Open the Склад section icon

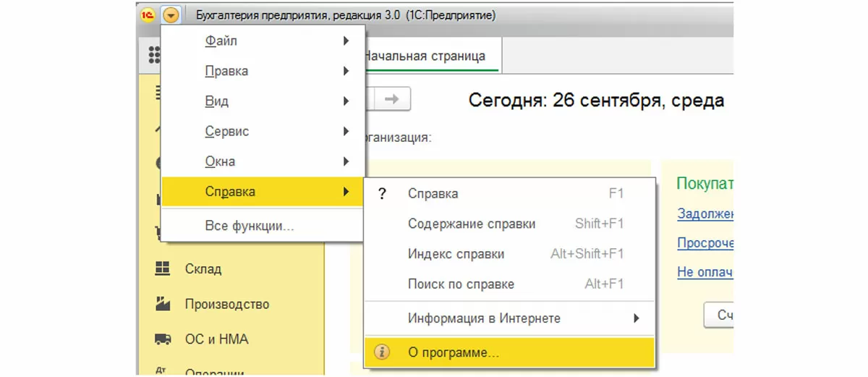pyautogui.click(x=163, y=268)
